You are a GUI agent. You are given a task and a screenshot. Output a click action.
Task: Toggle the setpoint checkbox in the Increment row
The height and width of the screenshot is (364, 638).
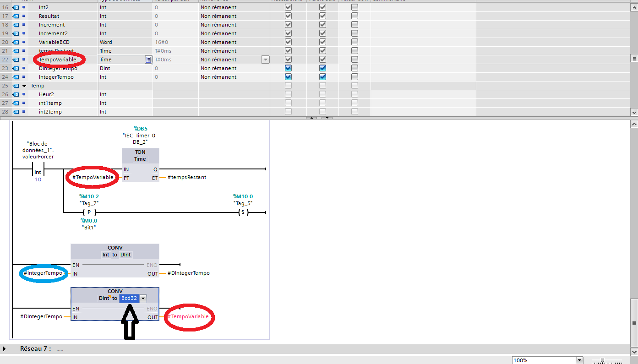[354, 25]
